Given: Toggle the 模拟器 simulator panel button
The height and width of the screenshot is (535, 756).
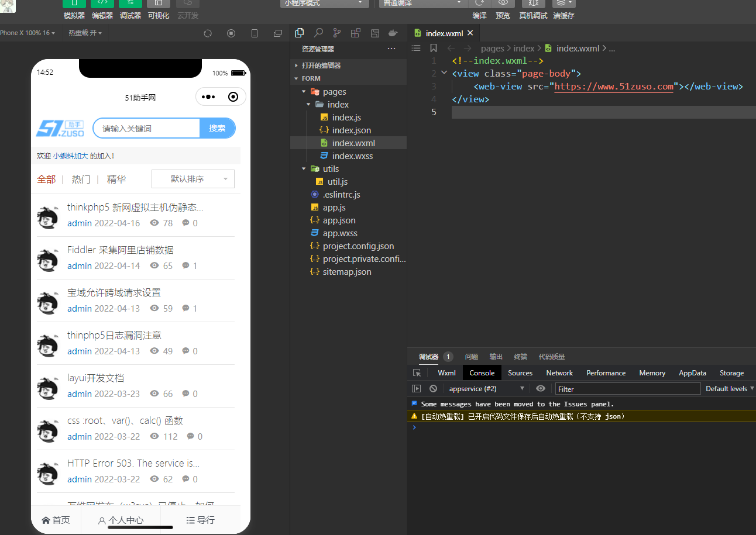Looking at the screenshot, I should tap(74, 3).
